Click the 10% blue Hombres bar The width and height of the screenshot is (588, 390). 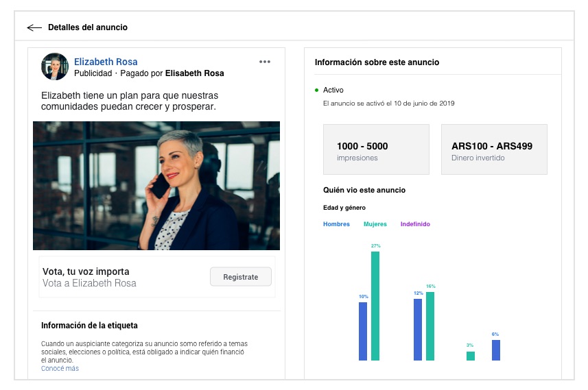pyautogui.click(x=363, y=331)
